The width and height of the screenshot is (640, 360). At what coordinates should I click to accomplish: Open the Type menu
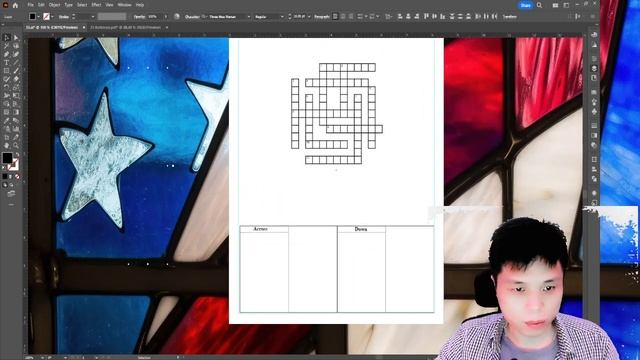click(69, 5)
